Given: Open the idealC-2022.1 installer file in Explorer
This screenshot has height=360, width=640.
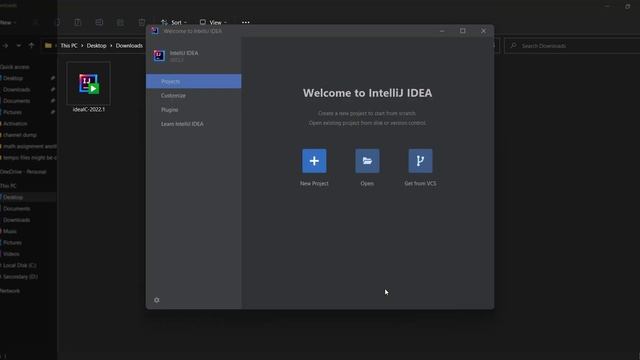Looking at the screenshot, I should 89,88.
